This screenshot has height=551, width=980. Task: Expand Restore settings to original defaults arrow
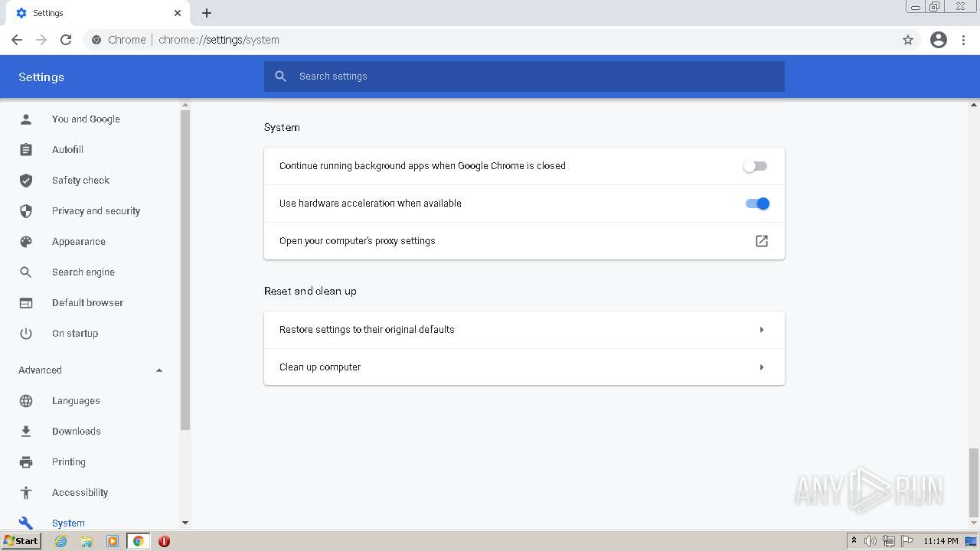coord(762,330)
